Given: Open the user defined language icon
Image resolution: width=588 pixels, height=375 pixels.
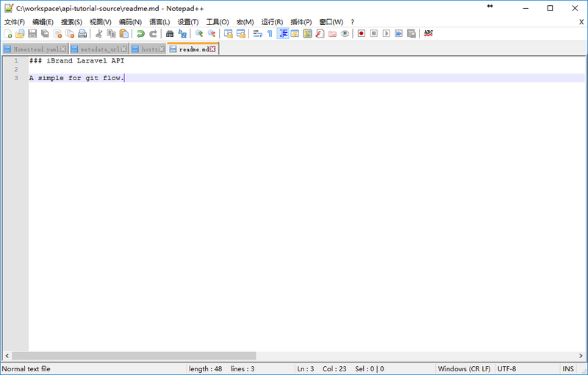Looking at the screenshot, I should (295, 34).
